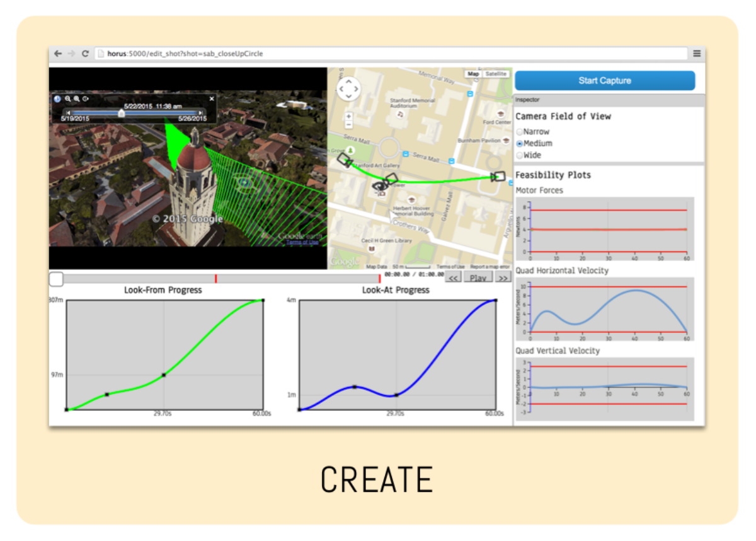Click the camera icon at the path's right end
Viewport: 756px width, 541px height.
[499, 177]
